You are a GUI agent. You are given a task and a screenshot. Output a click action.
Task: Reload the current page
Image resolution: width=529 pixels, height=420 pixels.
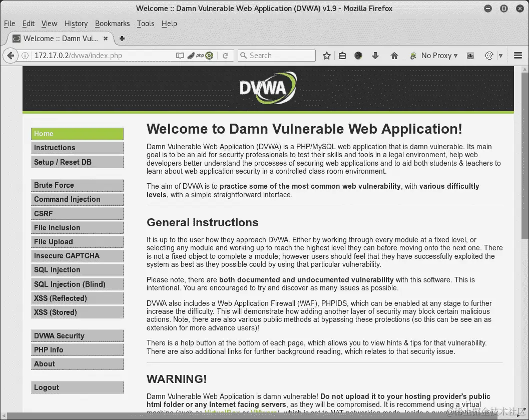[x=226, y=56]
